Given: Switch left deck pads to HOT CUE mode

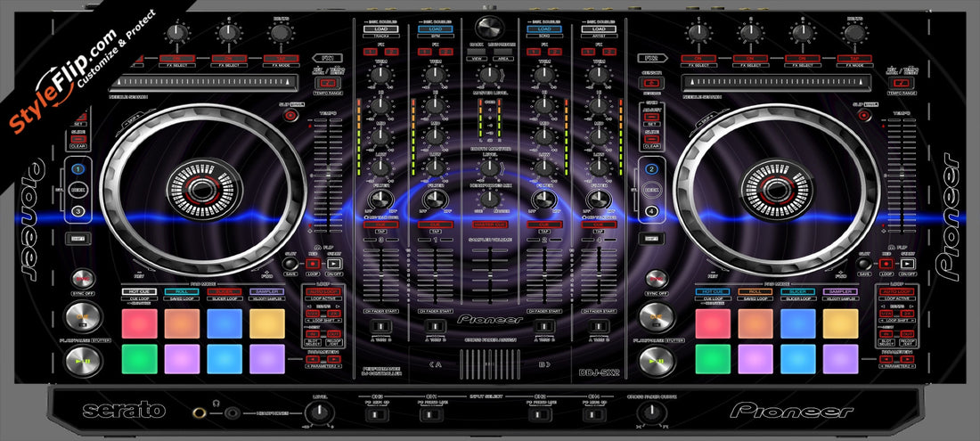Looking at the screenshot, I should pyautogui.click(x=139, y=291).
